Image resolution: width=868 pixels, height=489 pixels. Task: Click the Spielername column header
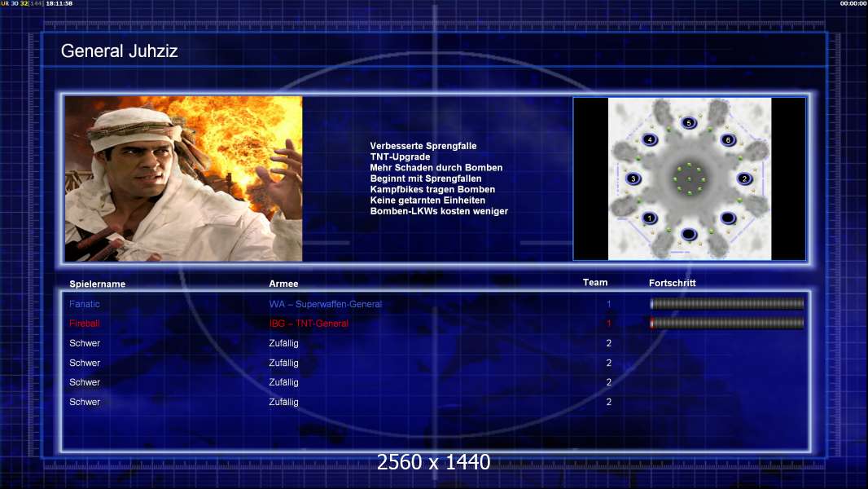pyautogui.click(x=97, y=284)
